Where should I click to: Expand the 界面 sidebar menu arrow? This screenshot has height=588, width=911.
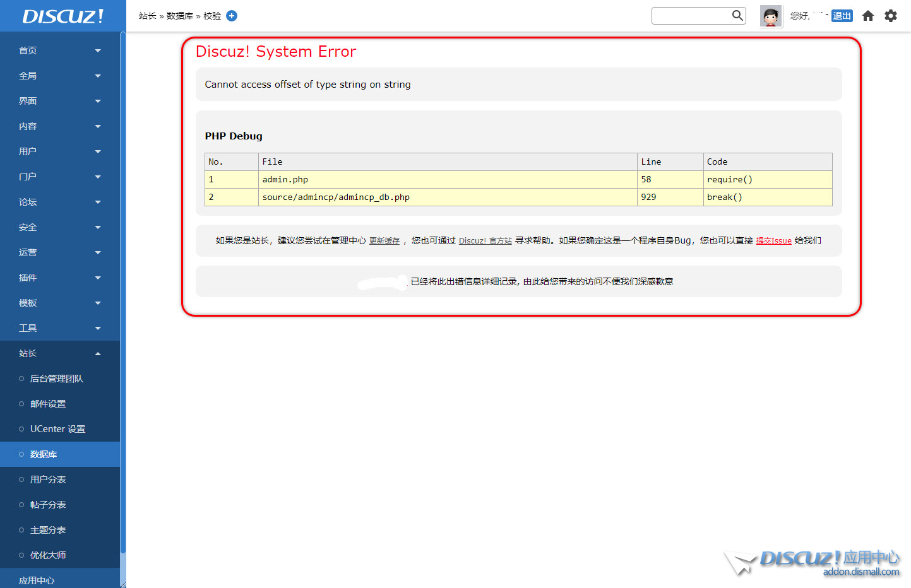point(98,101)
